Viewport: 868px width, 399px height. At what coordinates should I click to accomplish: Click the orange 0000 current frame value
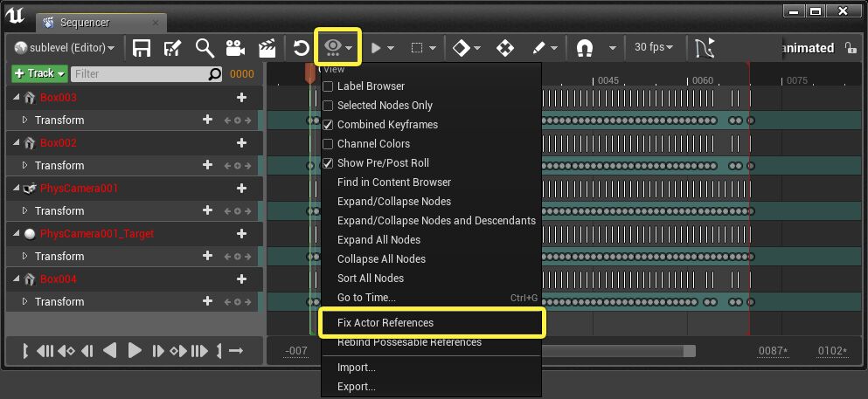click(x=242, y=74)
